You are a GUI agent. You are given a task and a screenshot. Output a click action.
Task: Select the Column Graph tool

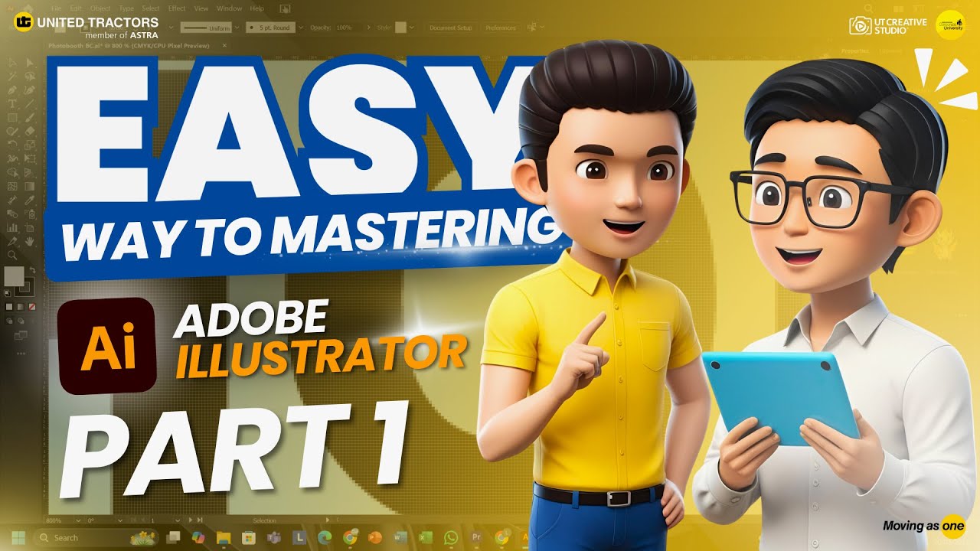pyautogui.click(x=12, y=228)
